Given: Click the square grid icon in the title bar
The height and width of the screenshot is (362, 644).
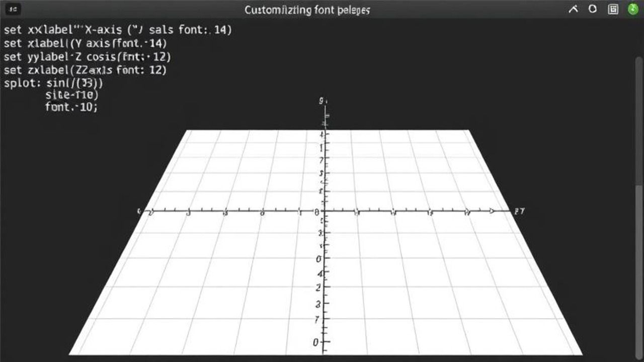Looking at the screenshot, I should (x=613, y=9).
